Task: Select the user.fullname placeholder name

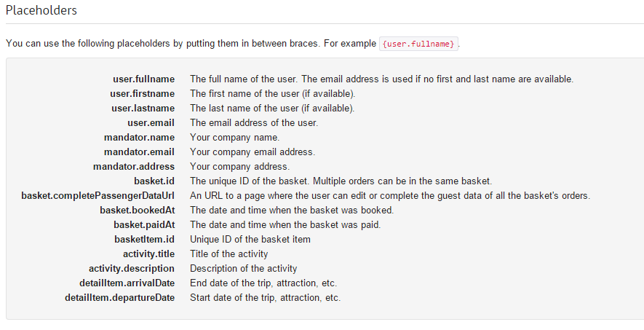Action: click(x=144, y=79)
